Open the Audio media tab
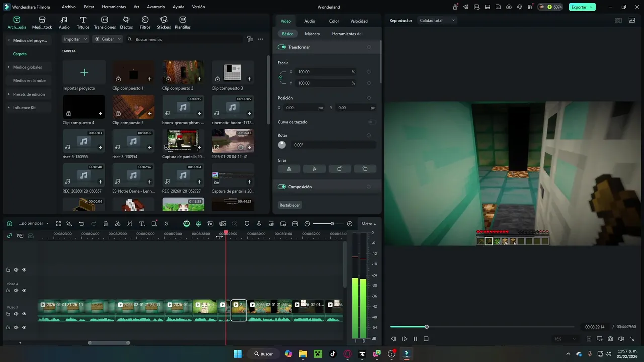644x362 pixels. 64,22
